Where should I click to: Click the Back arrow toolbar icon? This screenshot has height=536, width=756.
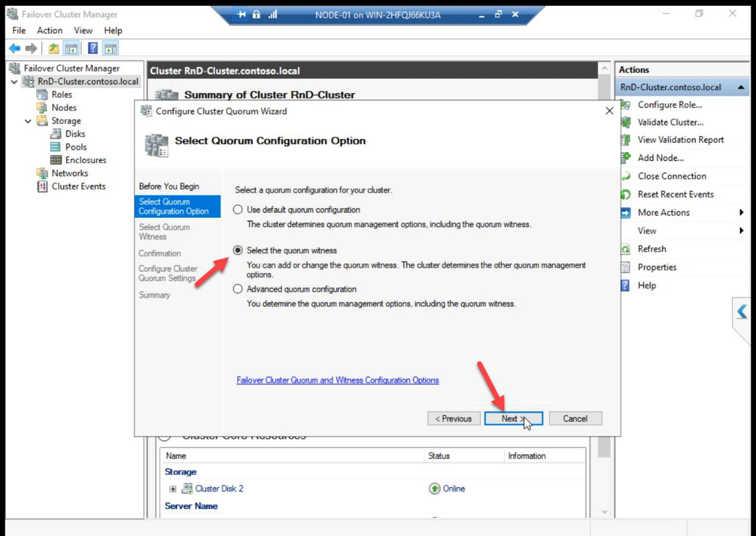pyautogui.click(x=14, y=49)
